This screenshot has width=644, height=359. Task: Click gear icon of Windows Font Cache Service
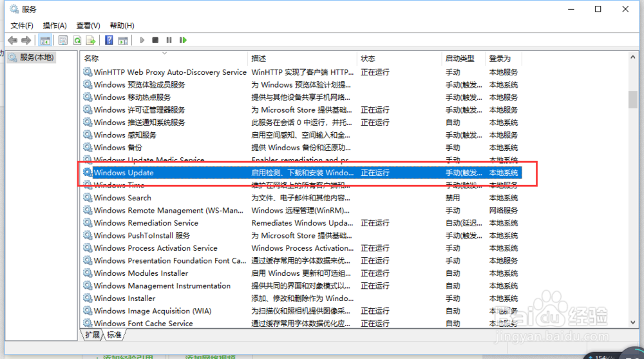[x=88, y=323]
